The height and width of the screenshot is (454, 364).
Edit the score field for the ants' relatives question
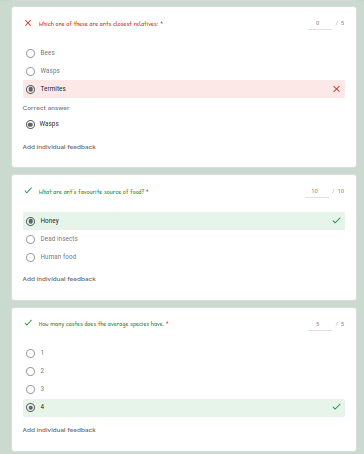[320, 24]
